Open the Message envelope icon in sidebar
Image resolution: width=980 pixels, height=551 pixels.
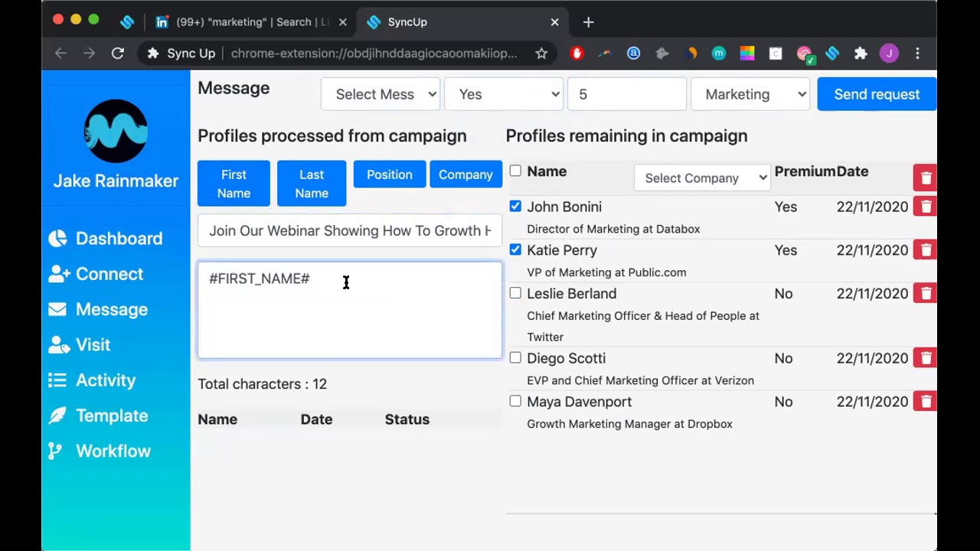[57, 309]
